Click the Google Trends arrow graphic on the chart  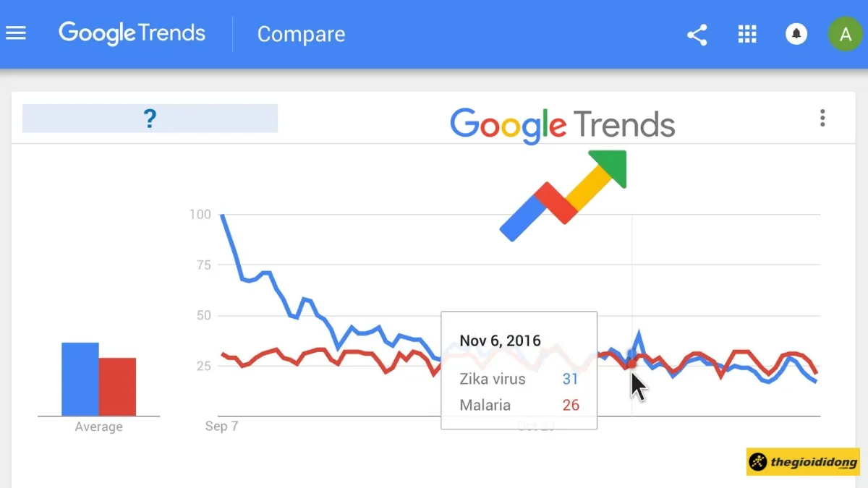click(563, 195)
